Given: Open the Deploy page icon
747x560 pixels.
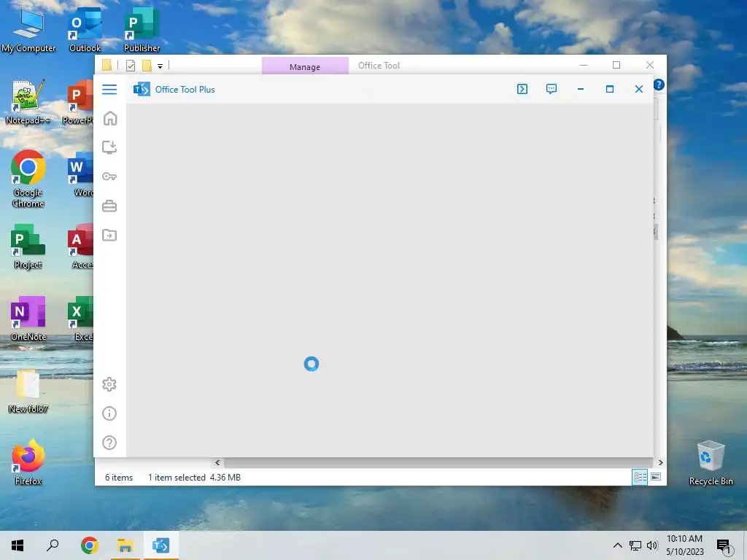Looking at the screenshot, I should (x=109, y=147).
